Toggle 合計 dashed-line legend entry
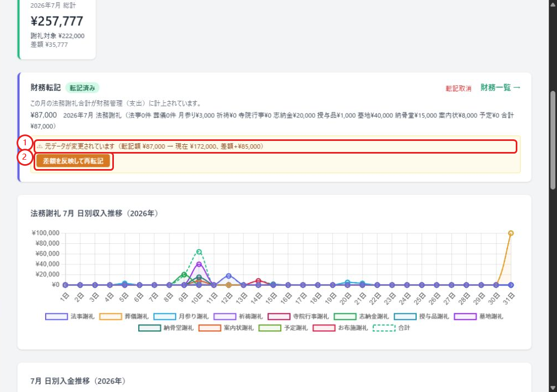557x392 pixels. pos(391,328)
